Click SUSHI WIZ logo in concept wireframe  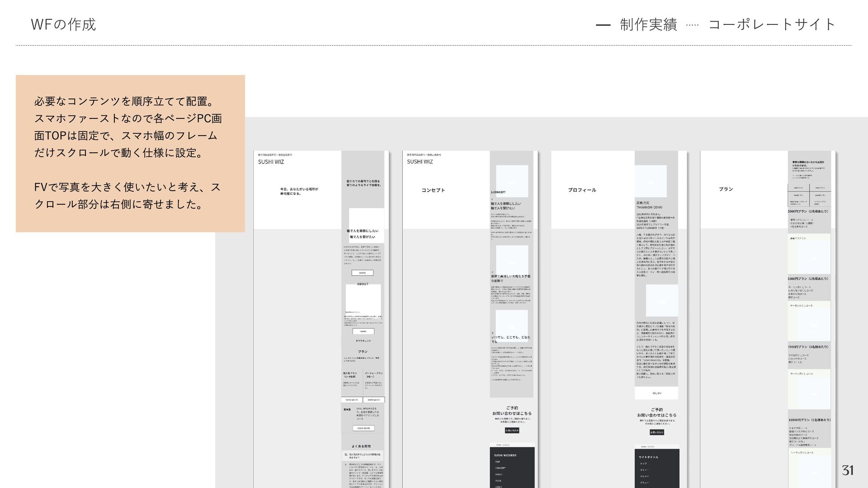pyautogui.click(x=420, y=162)
